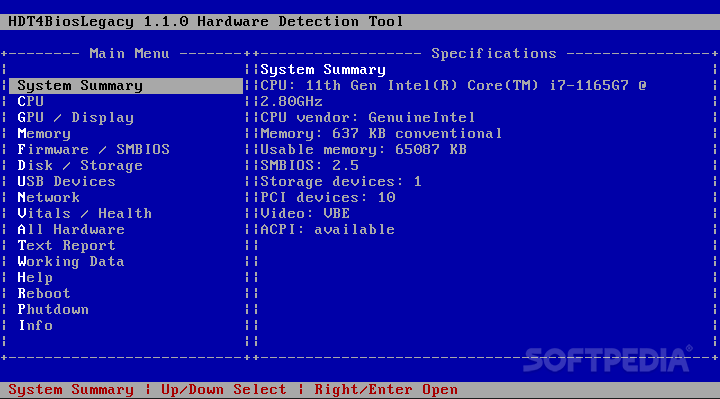The width and height of the screenshot is (720, 399).
Task: Click the Storage devices 1 line
Action: 341,181
